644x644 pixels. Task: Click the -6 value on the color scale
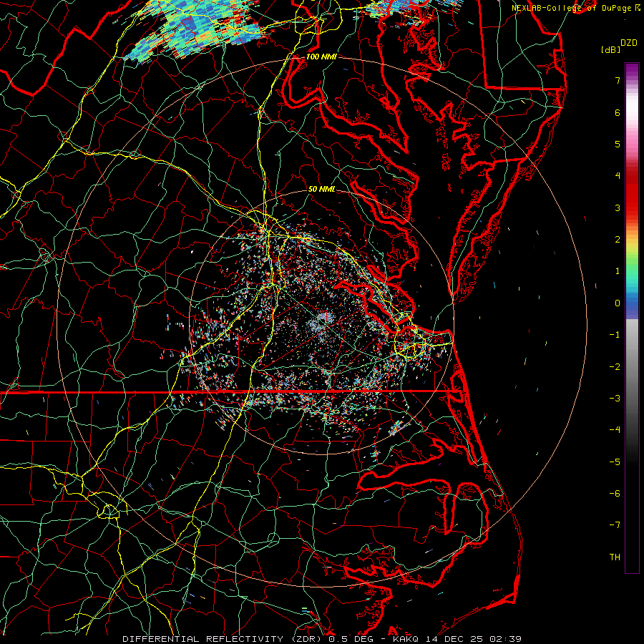(615, 494)
